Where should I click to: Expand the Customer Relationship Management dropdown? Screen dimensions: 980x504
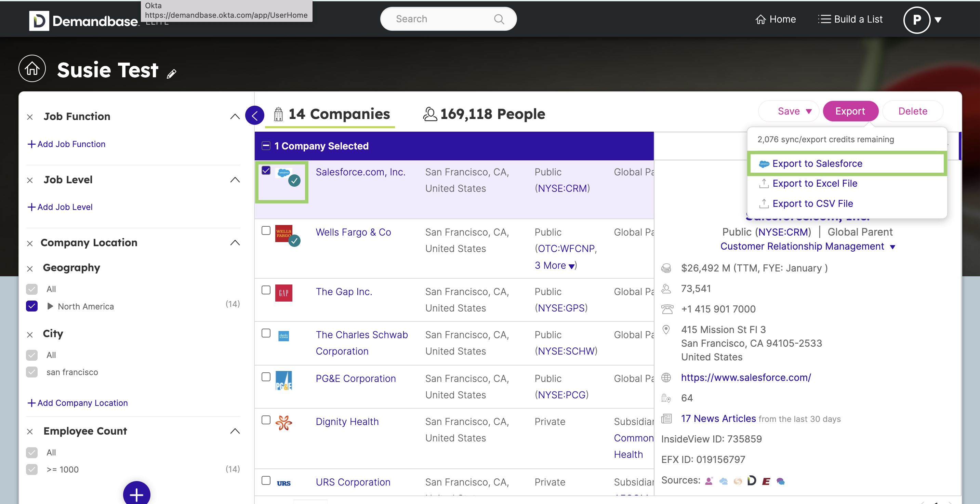tap(892, 247)
